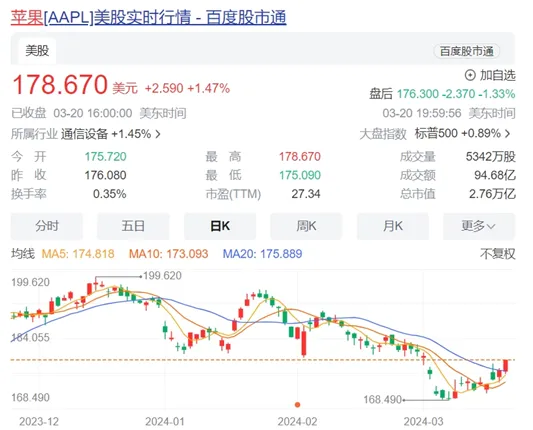Select the 美股 tab
The width and height of the screenshot is (533, 430).
pyautogui.click(x=37, y=51)
